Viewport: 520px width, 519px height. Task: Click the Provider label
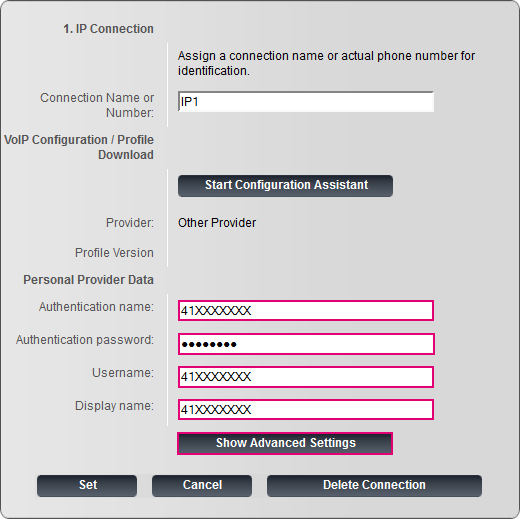coord(130,223)
